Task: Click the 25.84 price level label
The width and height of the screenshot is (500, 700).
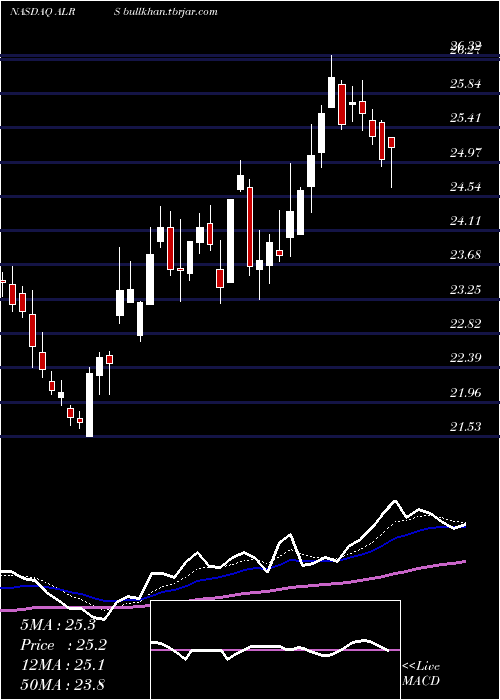Action: pyautogui.click(x=466, y=83)
